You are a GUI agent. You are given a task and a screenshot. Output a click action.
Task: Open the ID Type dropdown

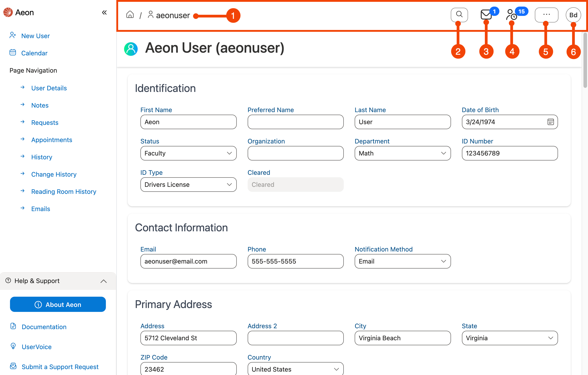188,185
